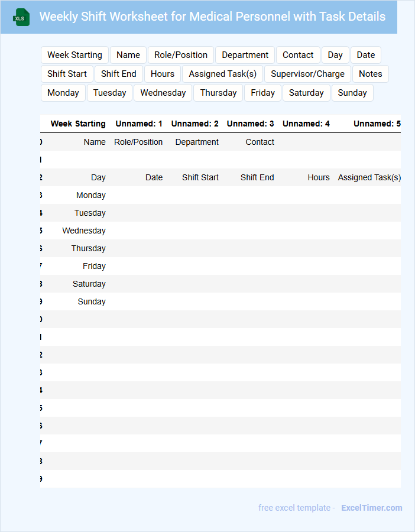Click the Contact tag
This screenshot has height=532, width=415.
tap(298, 55)
